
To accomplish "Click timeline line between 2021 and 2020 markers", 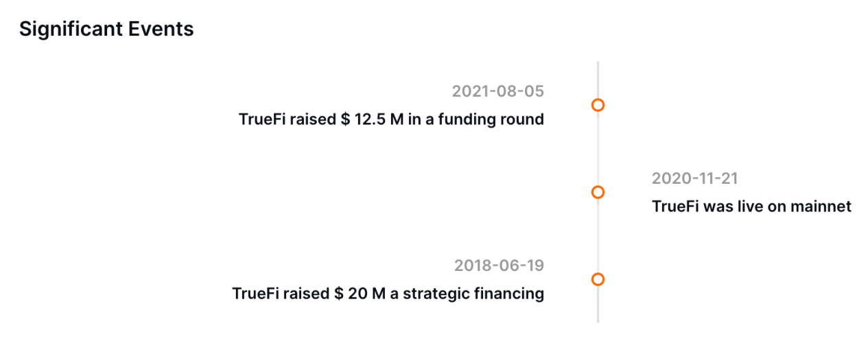I will [598, 148].
